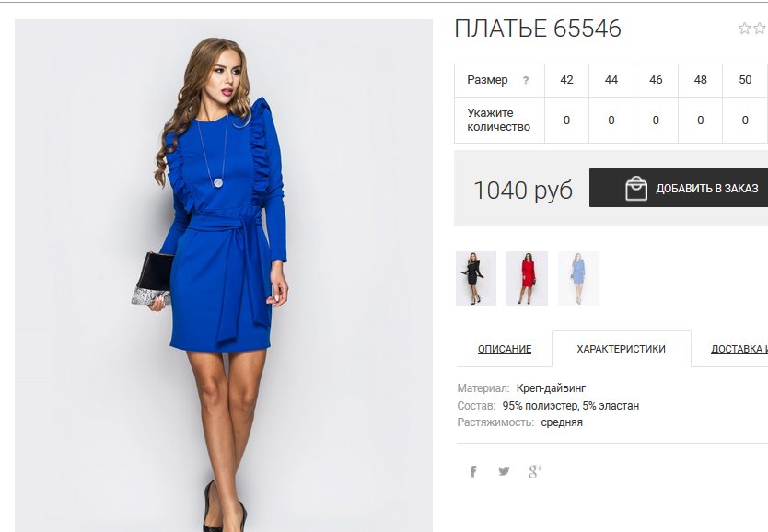The image size is (768, 532).
Task: Add item with Добавить в заказ button
Action: (679, 188)
